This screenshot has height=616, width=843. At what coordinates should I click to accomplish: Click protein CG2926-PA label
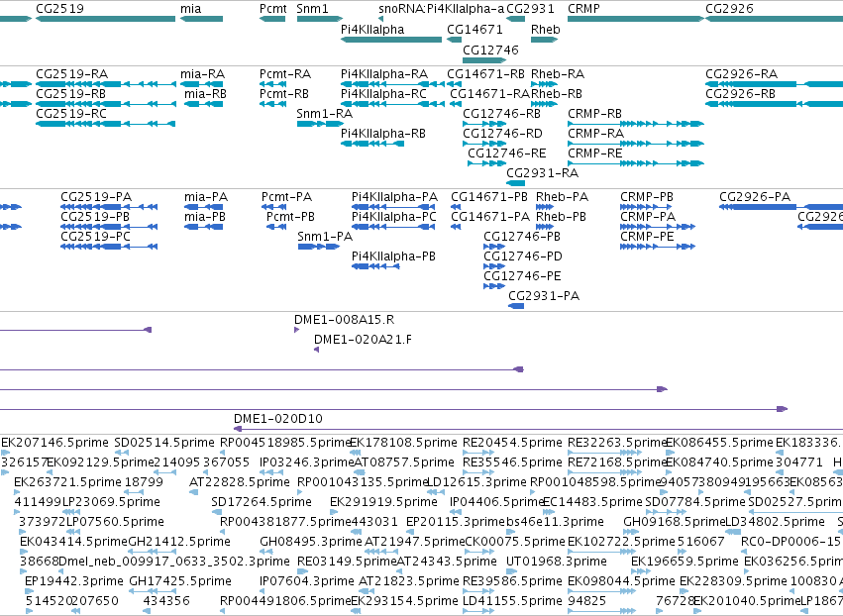point(755,197)
